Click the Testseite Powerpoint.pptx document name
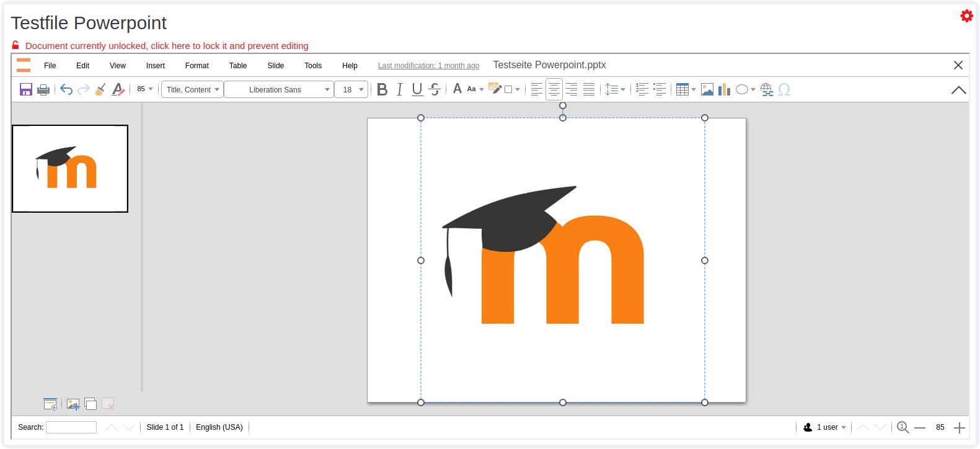The width and height of the screenshot is (980, 449). (549, 65)
